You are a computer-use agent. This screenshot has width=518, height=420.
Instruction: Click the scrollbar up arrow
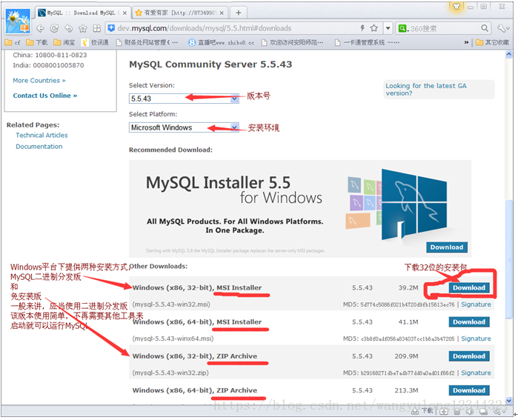pos(509,54)
